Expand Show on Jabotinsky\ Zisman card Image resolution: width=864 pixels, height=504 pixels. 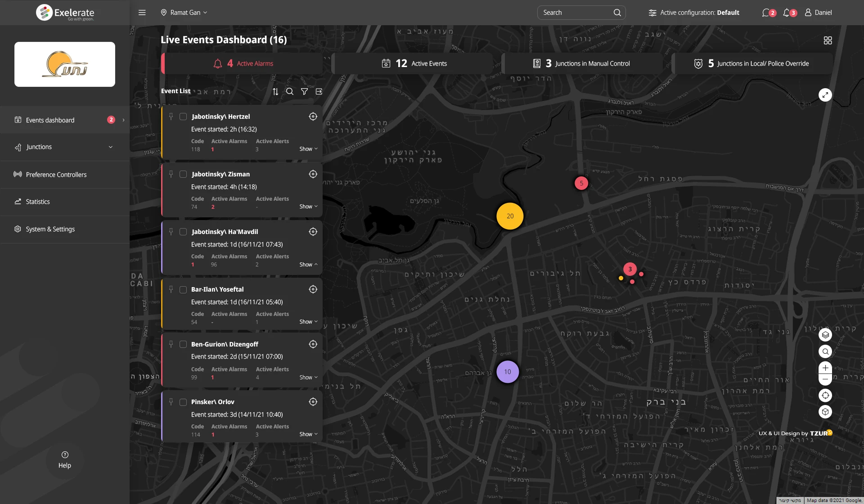(x=309, y=207)
